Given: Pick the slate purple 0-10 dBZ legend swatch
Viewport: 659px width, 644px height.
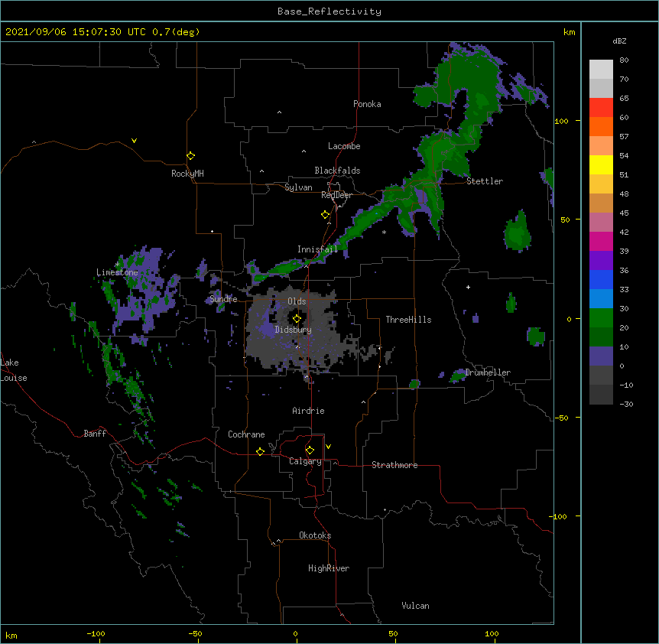Looking at the screenshot, I should pos(601,356).
